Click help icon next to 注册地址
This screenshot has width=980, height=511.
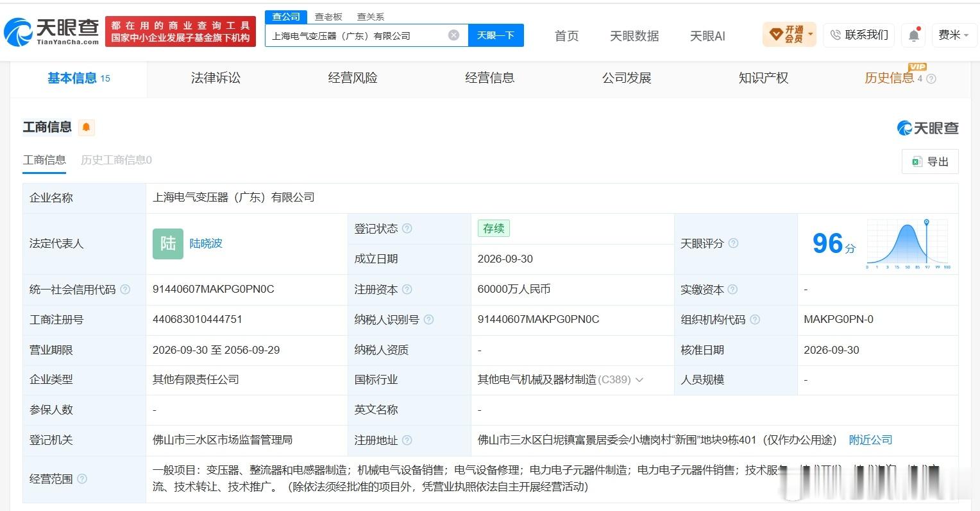tap(407, 440)
